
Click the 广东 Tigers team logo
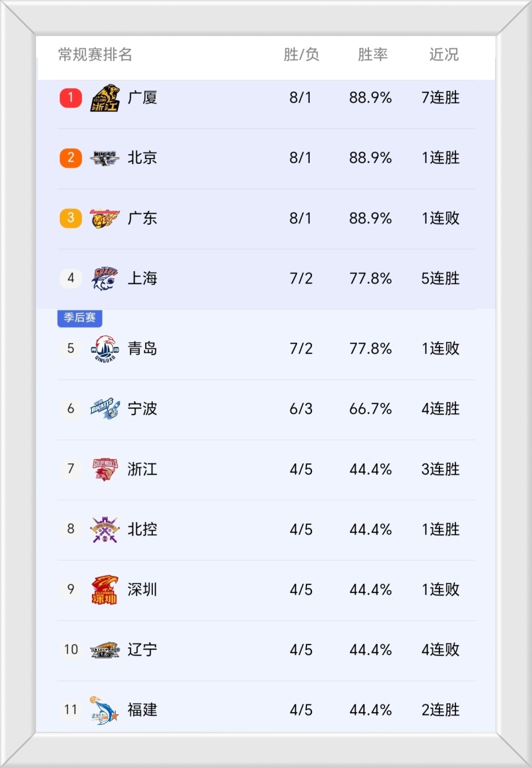click(104, 218)
